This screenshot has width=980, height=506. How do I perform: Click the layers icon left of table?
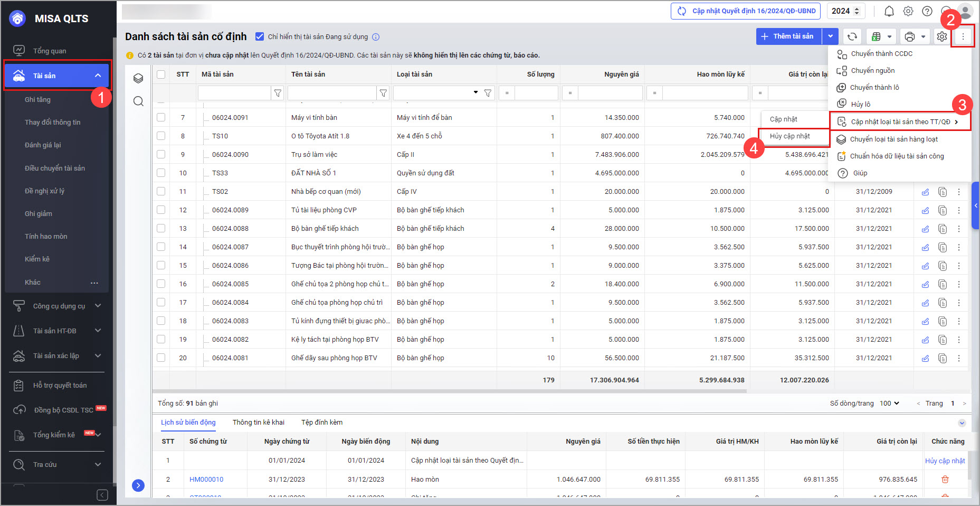[138, 78]
